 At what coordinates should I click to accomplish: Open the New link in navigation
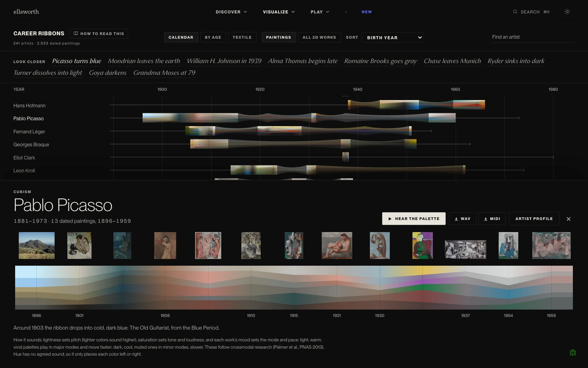[367, 12]
